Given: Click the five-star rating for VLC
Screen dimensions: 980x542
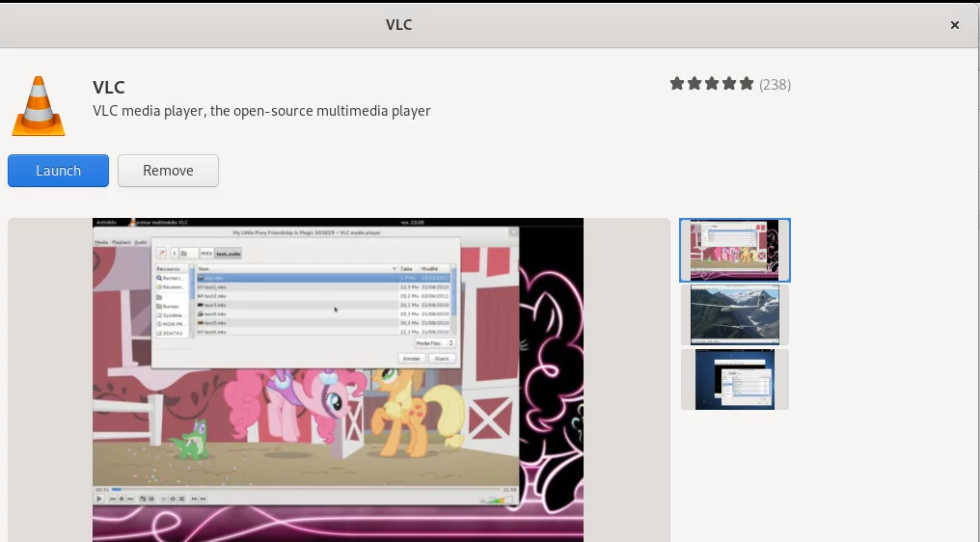Looking at the screenshot, I should [x=711, y=84].
